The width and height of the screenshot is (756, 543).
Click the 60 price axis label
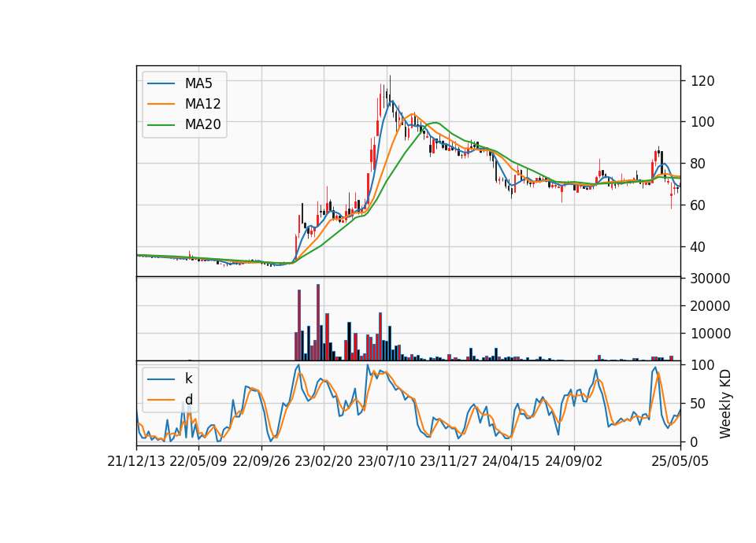click(x=699, y=205)
